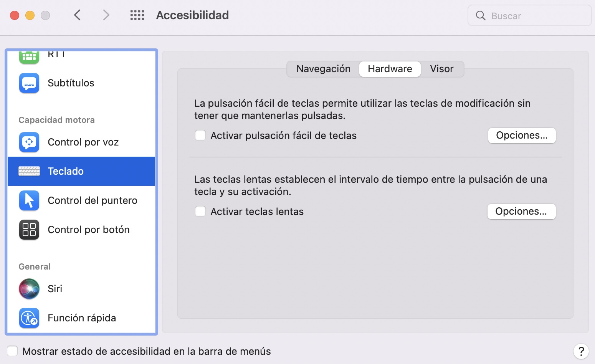
Task: Click the Buscar search field
Action: tap(530, 16)
